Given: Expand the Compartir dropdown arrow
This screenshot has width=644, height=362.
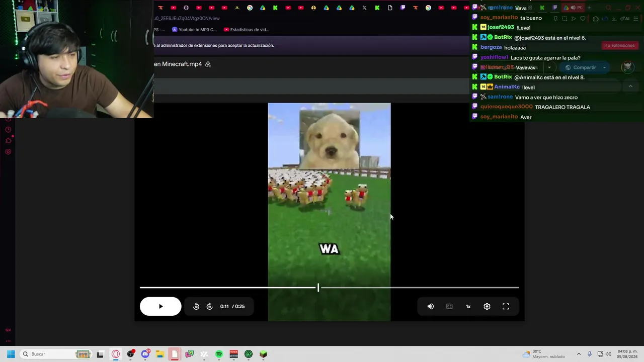Looking at the screenshot, I should point(604,67).
